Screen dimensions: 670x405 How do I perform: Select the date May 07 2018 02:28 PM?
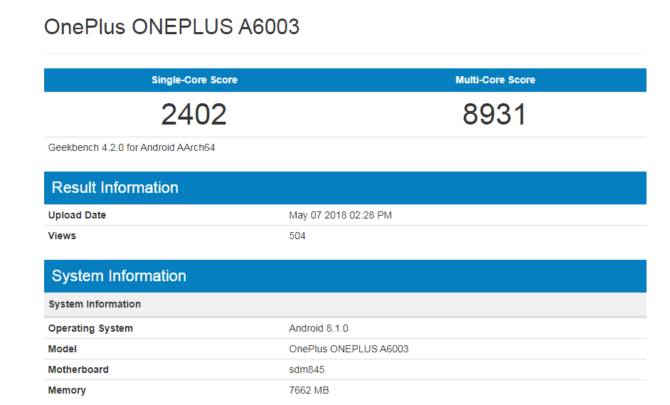tap(340, 215)
